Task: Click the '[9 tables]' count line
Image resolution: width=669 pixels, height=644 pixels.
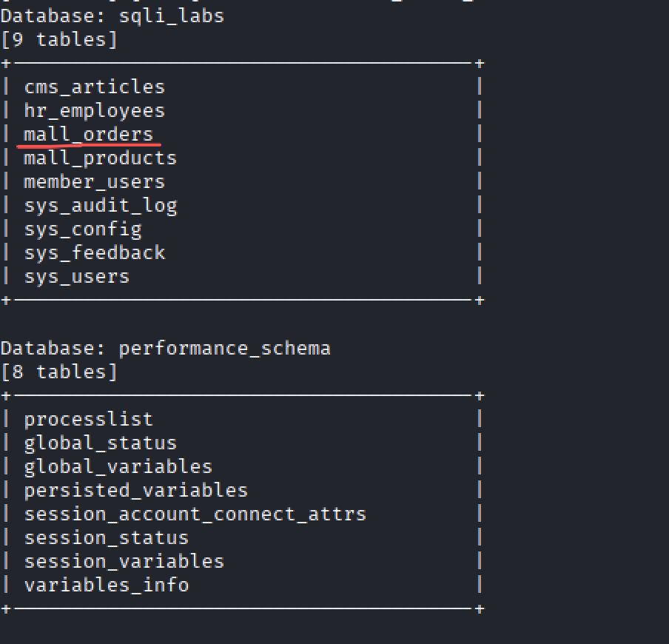Action: coord(58,39)
